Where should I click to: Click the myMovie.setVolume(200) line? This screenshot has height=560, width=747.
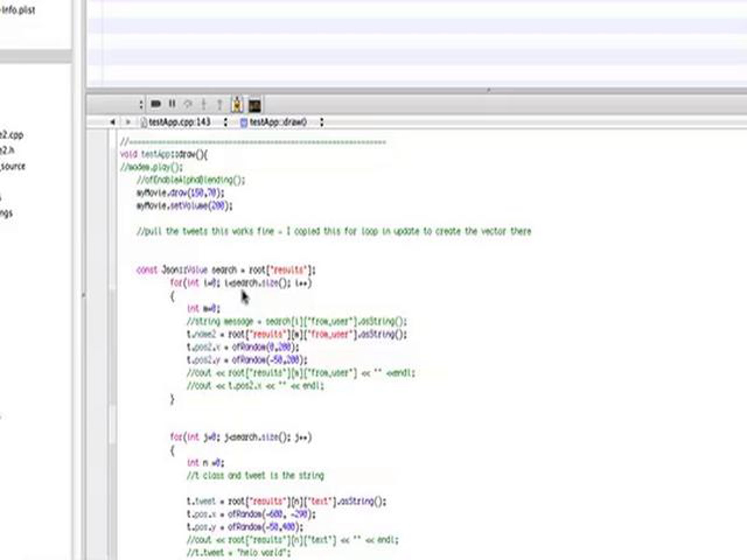tap(184, 206)
